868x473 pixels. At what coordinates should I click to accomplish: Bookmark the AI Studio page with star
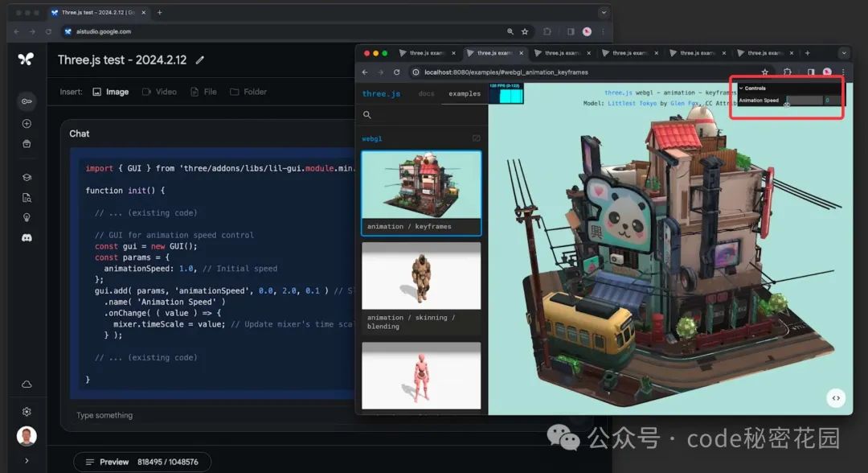[524, 31]
